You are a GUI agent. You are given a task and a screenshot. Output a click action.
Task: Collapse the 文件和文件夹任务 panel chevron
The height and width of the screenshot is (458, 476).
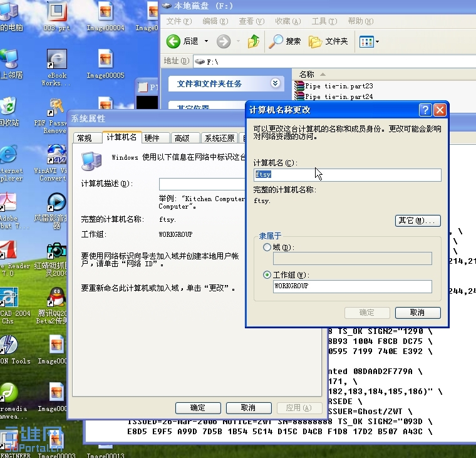[x=276, y=83]
